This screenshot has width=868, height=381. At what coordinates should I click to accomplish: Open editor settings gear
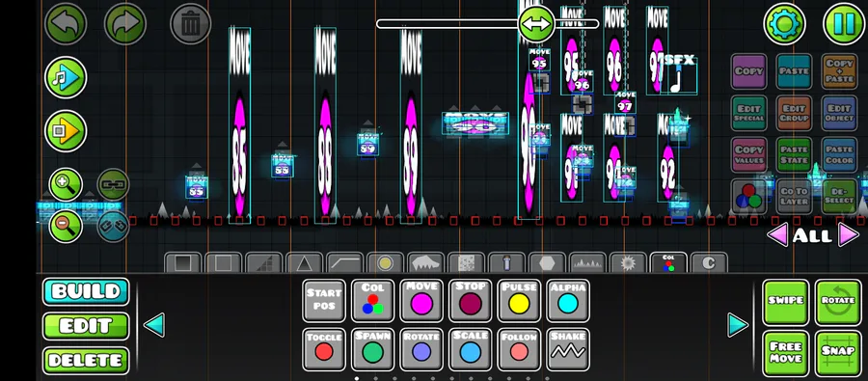click(x=784, y=24)
